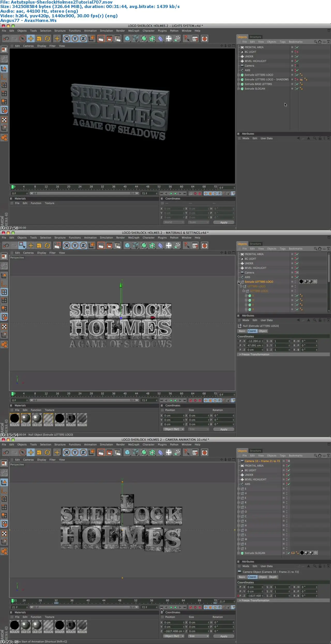
Task: Play forward in CAMERA ANIMATION timeline controls
Action: point(175,607)
